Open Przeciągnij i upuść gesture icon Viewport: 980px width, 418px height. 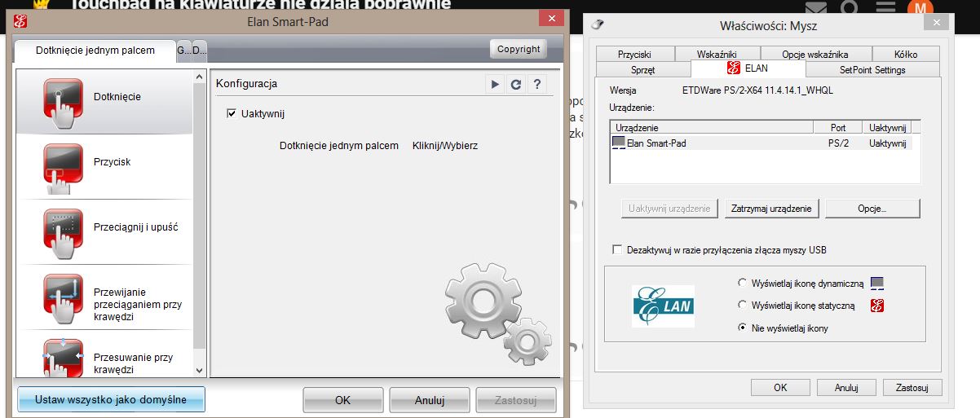click(x=62, y=232)
